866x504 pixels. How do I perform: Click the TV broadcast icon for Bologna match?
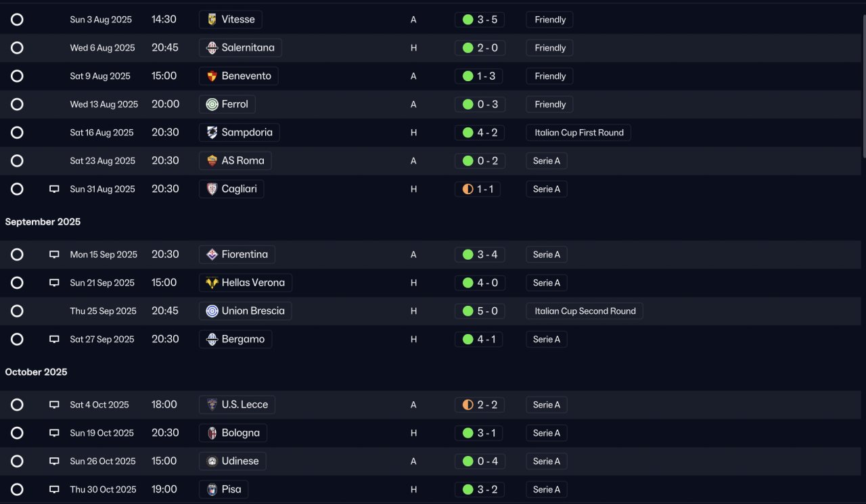coord(54,433)
